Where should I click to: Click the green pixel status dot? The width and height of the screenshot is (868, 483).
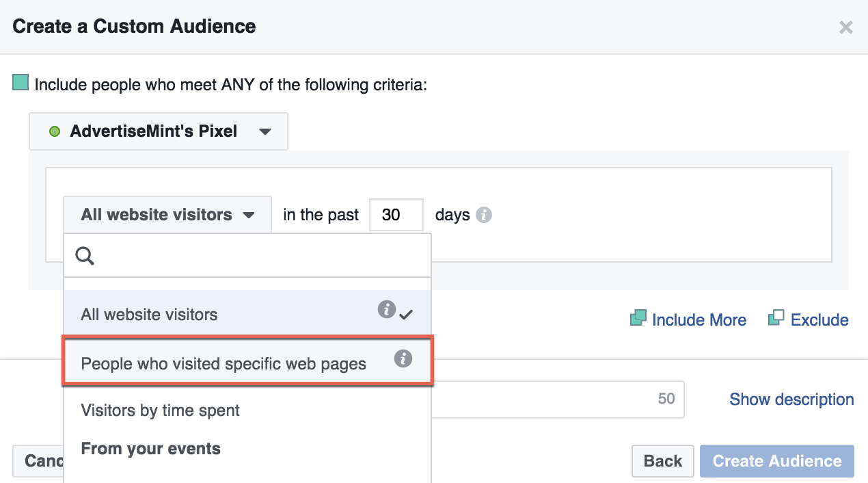coord(55,131)
